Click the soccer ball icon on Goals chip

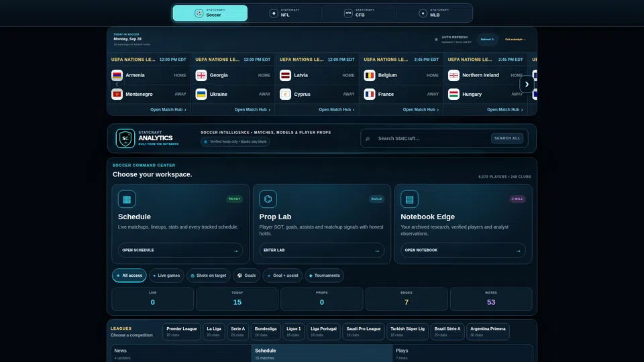[x=240, y=276]
